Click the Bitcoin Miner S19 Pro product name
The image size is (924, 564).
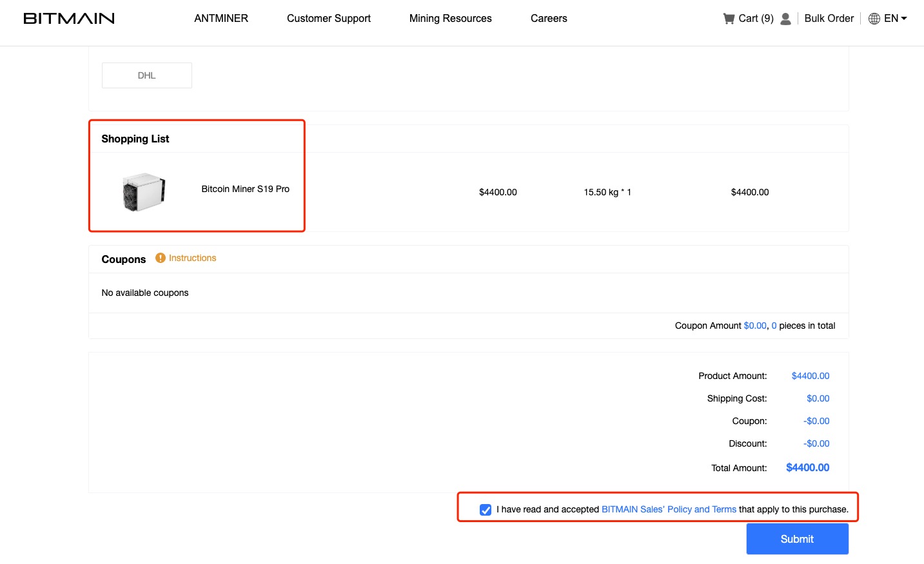tap(245, 189)
